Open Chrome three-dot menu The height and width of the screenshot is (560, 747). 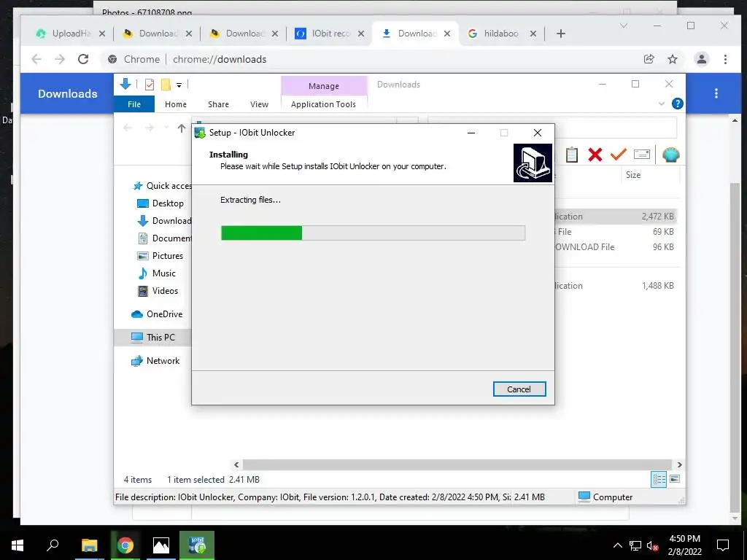pos(725,59)
